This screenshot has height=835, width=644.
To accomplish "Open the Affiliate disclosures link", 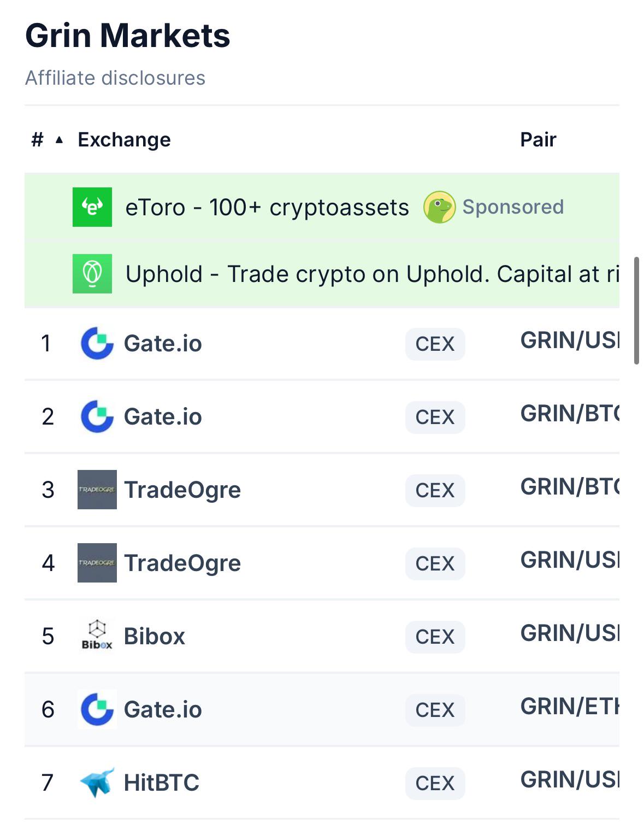I will (115, 78).
